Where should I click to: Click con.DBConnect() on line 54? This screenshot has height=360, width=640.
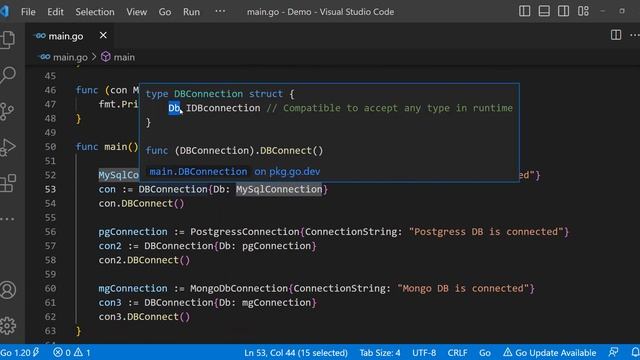[141, 203]
